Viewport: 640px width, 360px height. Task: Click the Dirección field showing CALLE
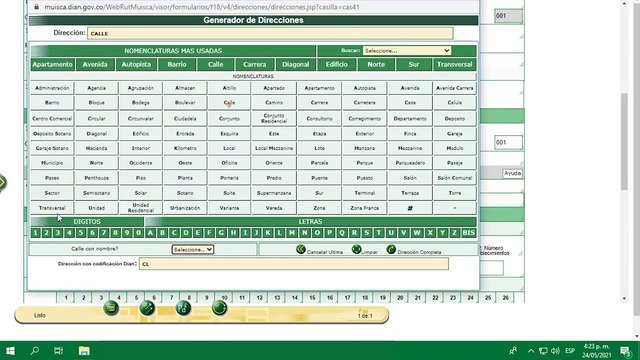tap(270, 33)
